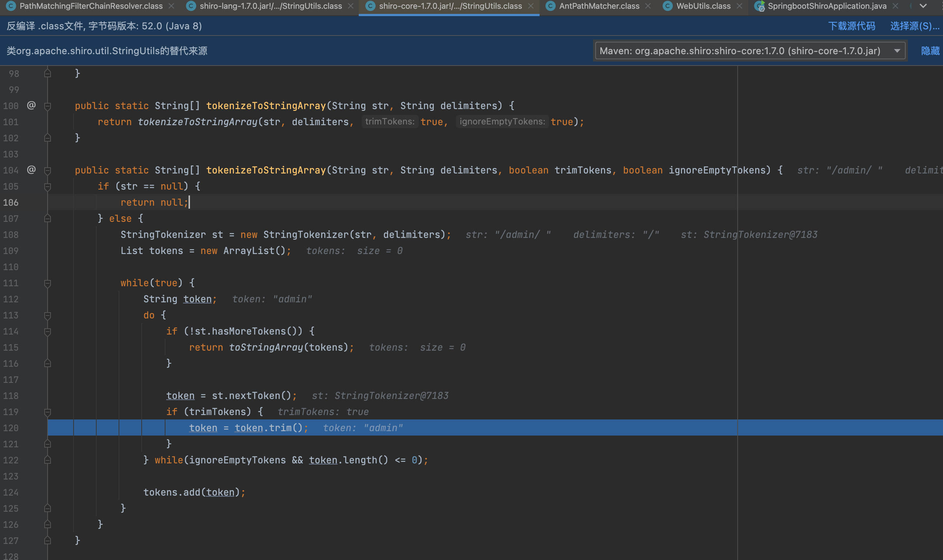Collapse if block fold marker line 105
Screen dimensions: 943x560
48,186
